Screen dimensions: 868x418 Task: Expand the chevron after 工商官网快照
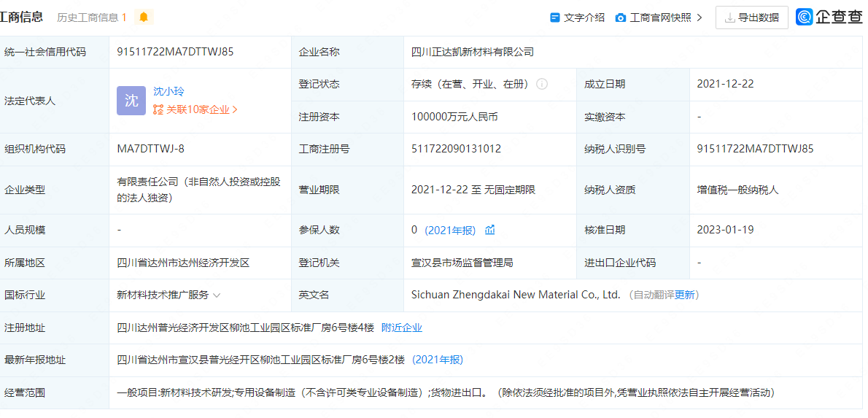coord(700,18)
